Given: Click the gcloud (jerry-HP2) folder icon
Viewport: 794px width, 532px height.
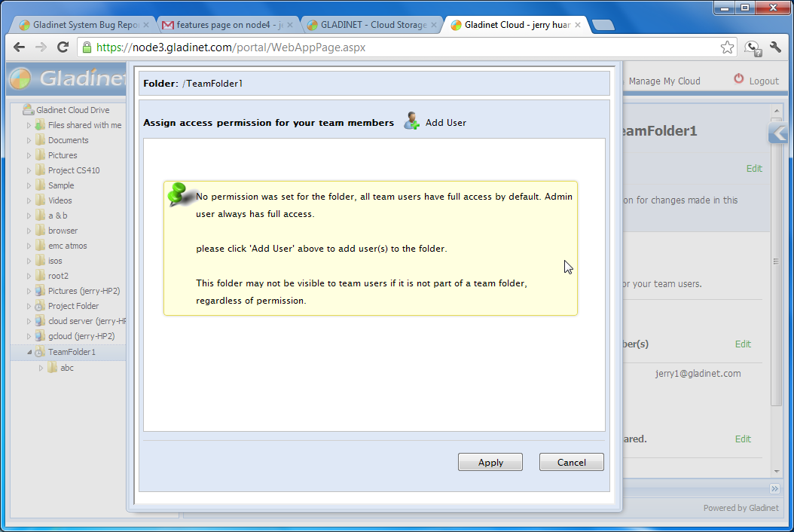Looking at the screenshot, I should click(x=40, y=336).
